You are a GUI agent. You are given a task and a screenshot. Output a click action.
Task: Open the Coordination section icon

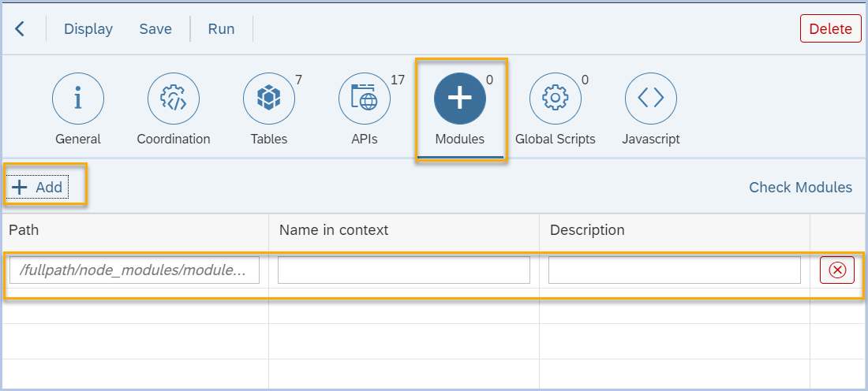(174, 99)
